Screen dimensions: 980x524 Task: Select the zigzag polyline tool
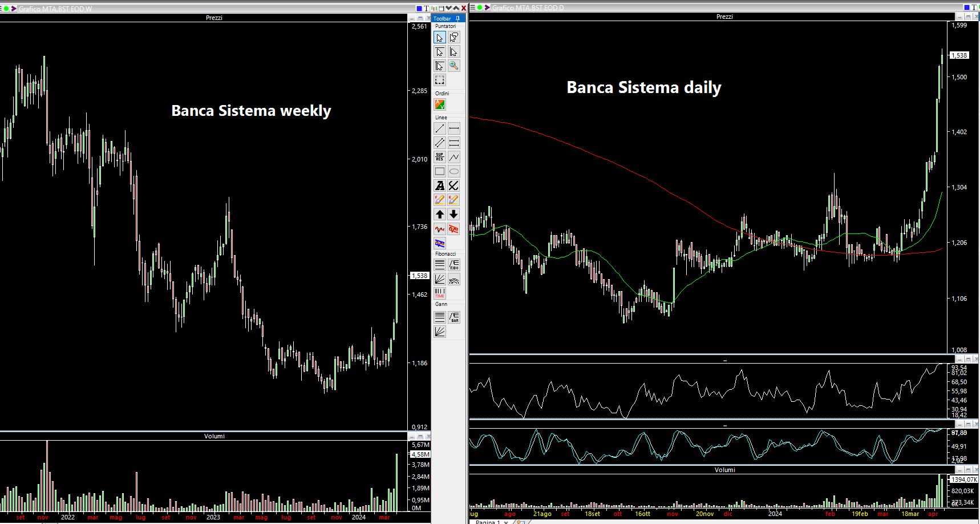pos(453,157)
